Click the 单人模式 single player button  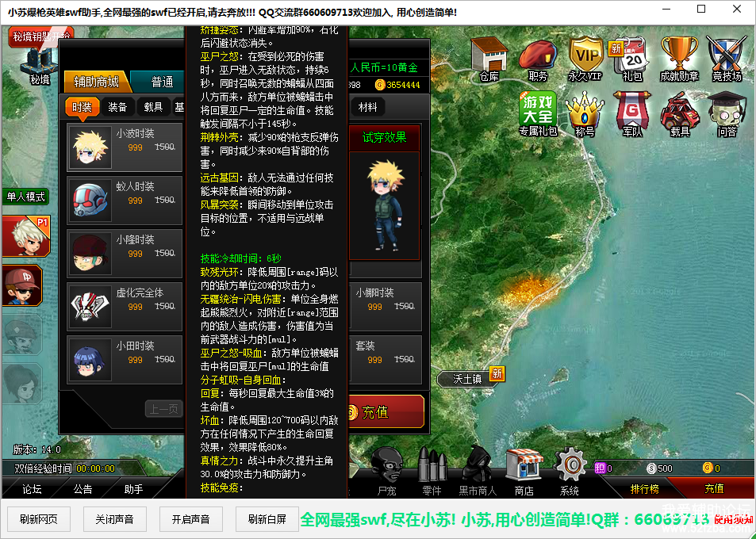(25, 197)
